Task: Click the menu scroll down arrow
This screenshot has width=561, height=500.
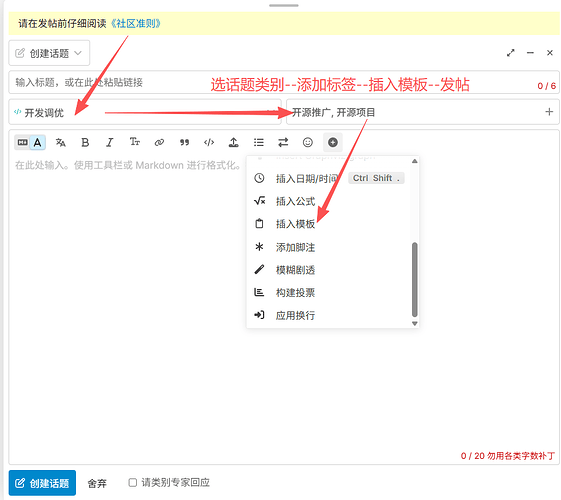Action: 415,324
